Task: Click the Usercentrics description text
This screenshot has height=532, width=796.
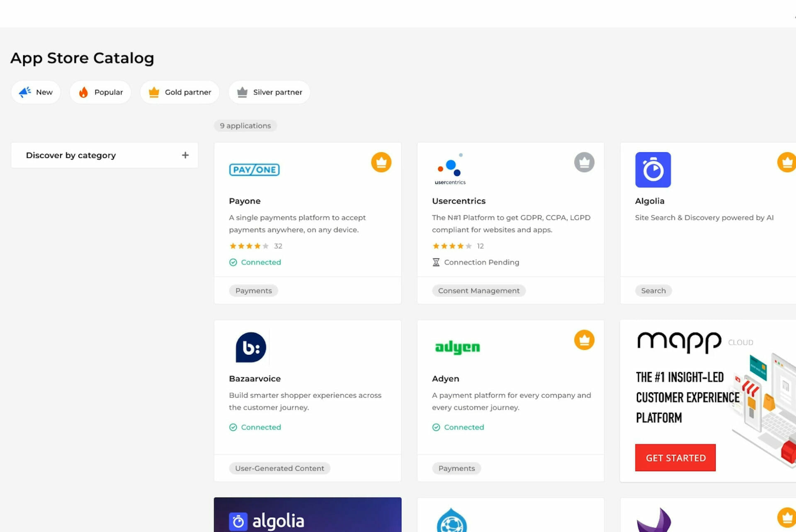Action: [x=511, y=223]
